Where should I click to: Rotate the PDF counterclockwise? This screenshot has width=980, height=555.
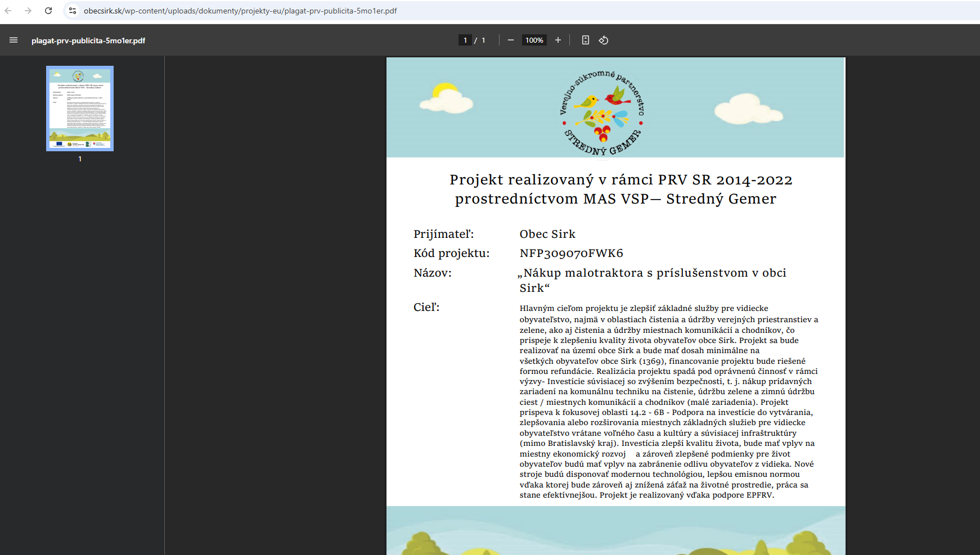[604, 40]
